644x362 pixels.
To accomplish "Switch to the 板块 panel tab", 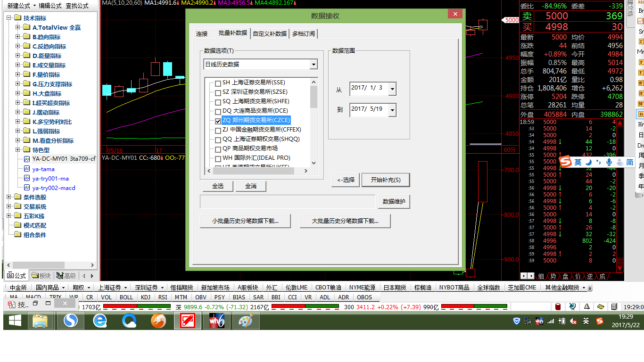I will click(41, 276).
